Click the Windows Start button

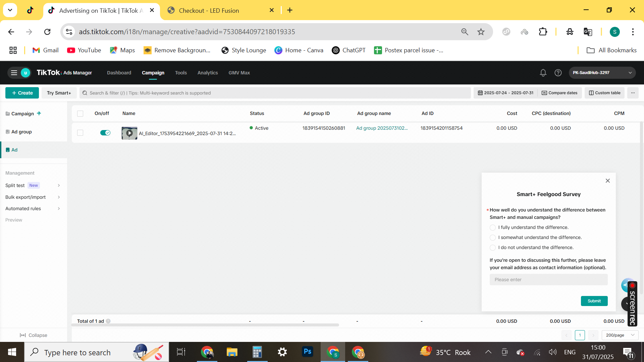(x=12, y=352)
